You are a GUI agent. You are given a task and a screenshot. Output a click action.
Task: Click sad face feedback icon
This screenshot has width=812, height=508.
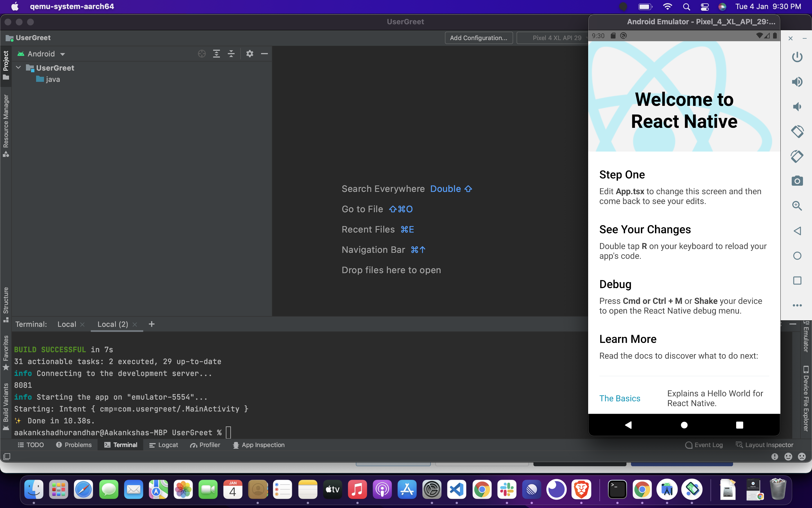coord(802,457)
